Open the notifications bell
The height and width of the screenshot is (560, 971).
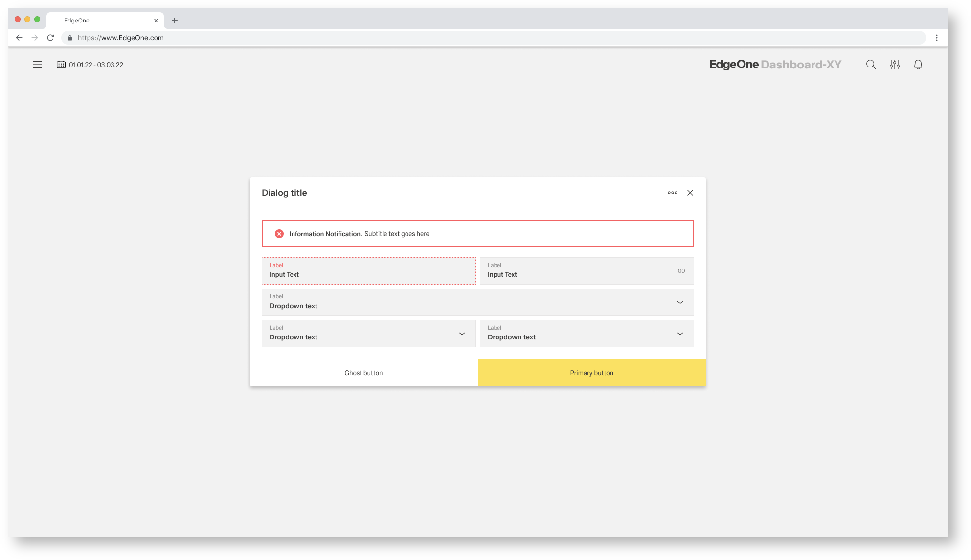[918, 65]
